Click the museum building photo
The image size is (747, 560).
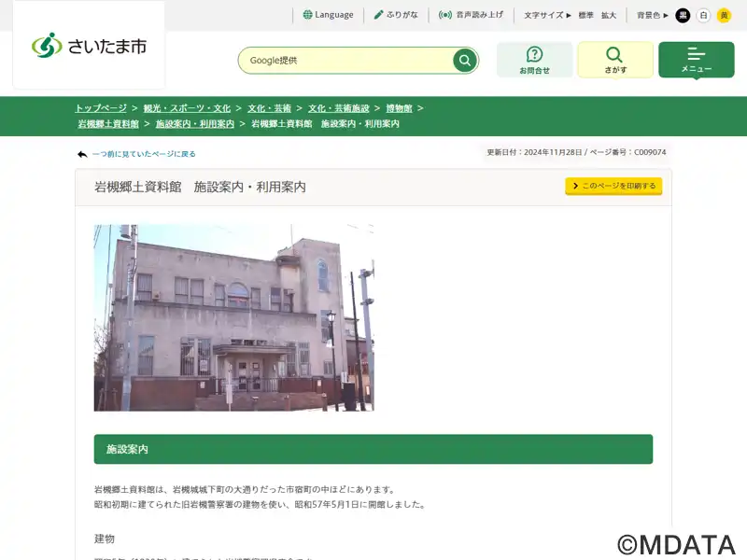pyautogui.click(x=234, y=317)
